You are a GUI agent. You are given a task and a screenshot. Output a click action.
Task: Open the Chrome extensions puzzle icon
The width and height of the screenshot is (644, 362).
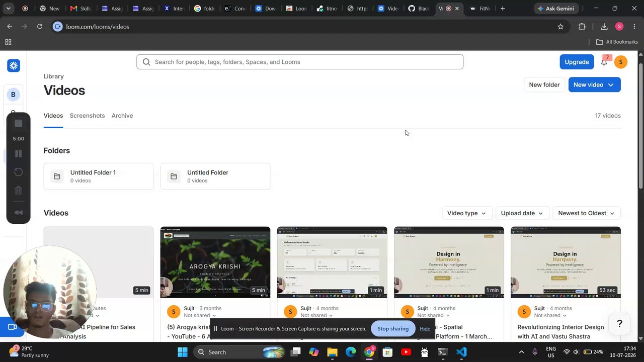coord(582,27)
